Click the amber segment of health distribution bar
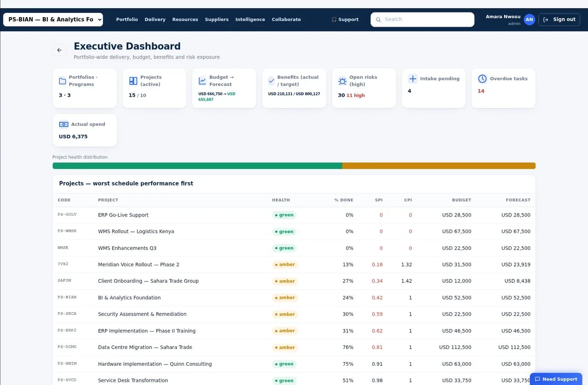588x385 pixels. coord(439,166)
